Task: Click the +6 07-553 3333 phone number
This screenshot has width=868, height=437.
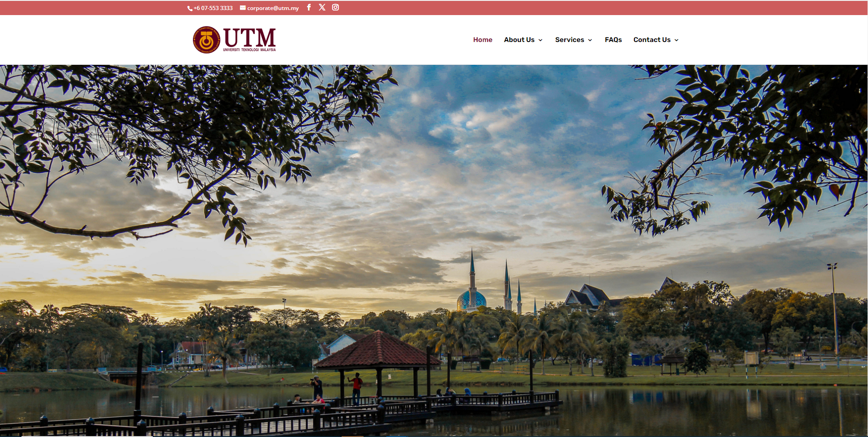Action: pos(213,8)
